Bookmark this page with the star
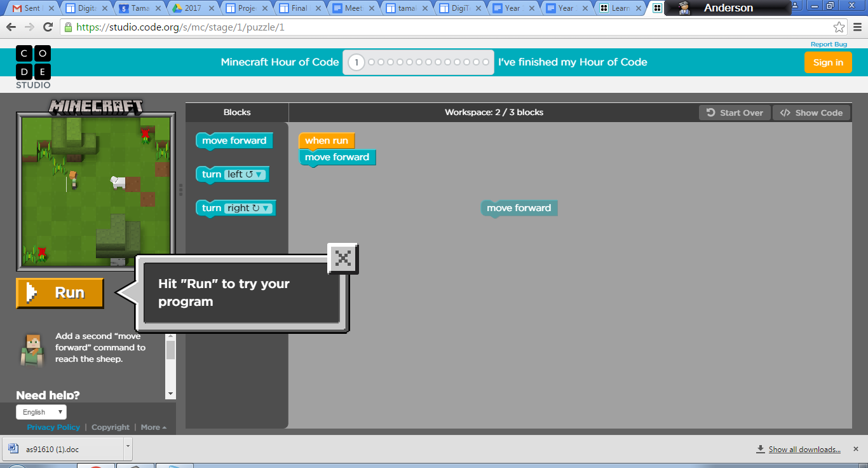 839,27
